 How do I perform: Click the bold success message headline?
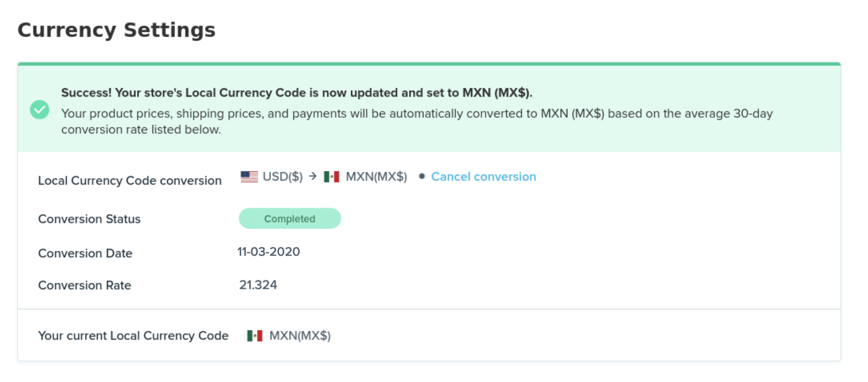click(x=297, y=93)
